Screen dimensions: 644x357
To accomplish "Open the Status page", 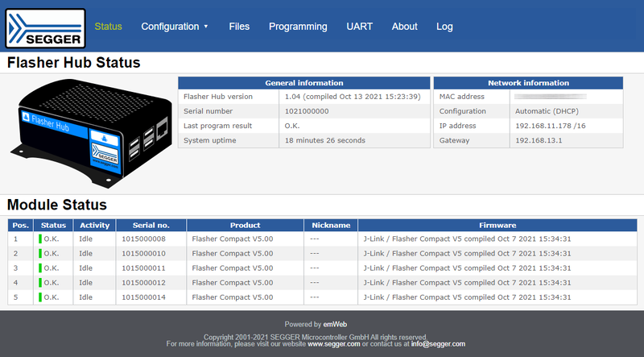I will tap(109, 27).
